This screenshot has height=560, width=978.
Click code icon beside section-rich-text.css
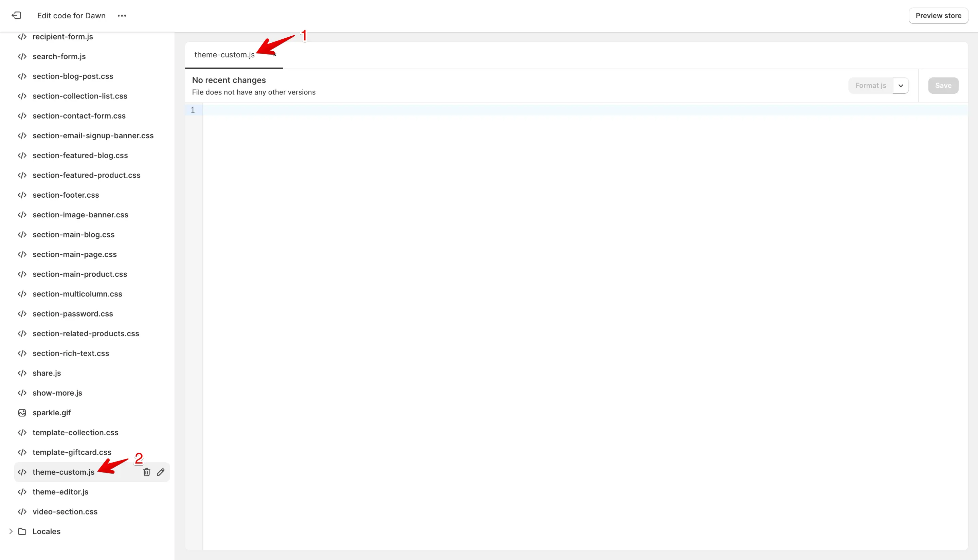(x=22, y=353)
